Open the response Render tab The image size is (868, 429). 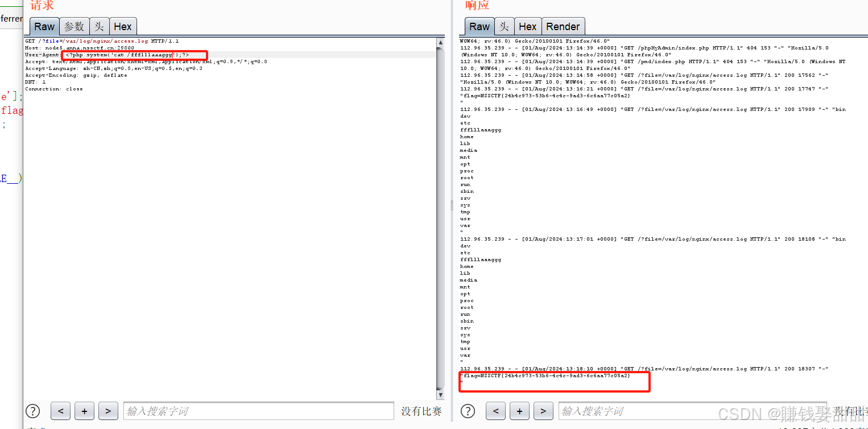tap(563, 27)
